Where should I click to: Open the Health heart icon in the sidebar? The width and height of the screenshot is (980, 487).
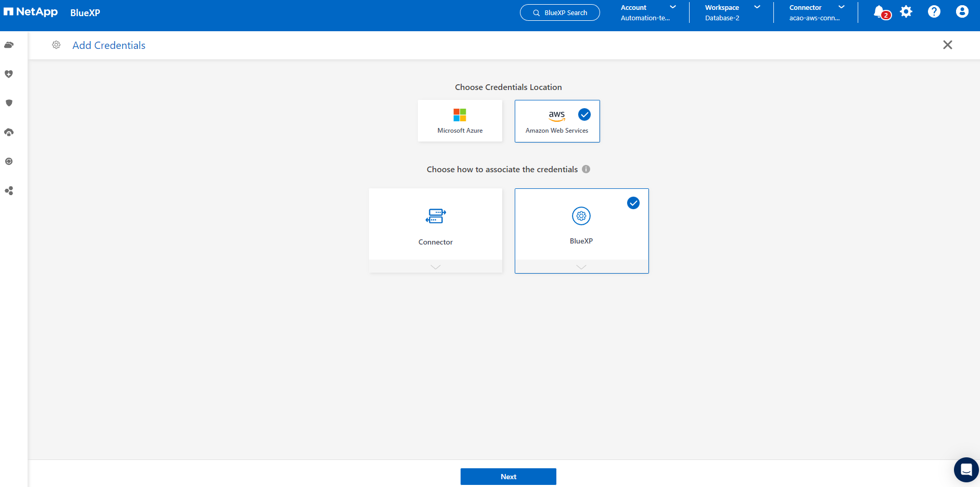[x=9, y=74]
